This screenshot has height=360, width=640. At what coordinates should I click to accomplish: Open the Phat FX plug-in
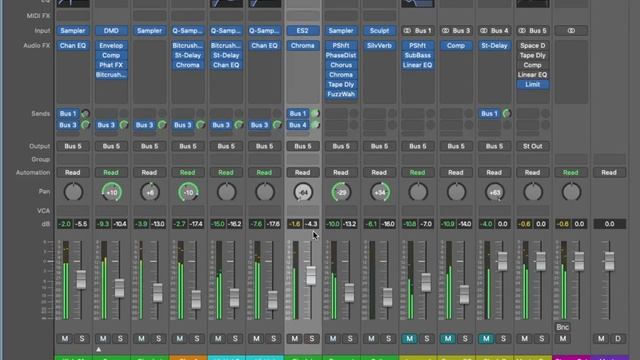click(x=111, y=65)
